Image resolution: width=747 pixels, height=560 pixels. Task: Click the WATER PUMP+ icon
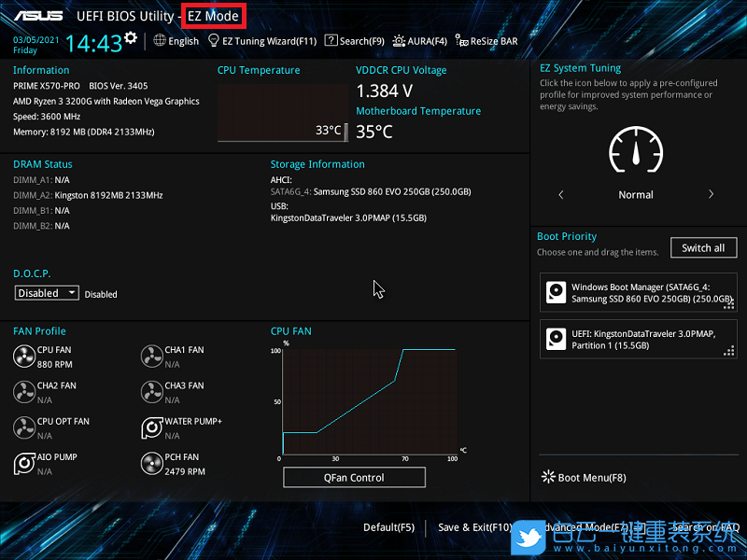coord(151,427)
